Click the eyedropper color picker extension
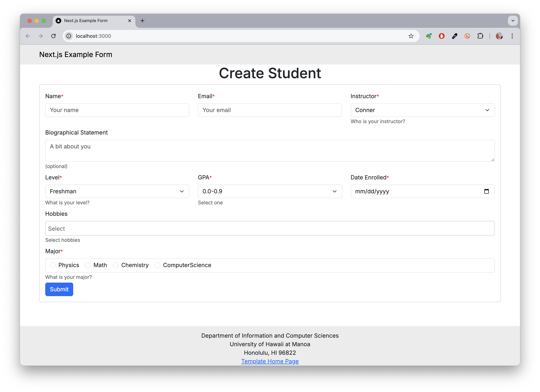Image resolution: width=540 pixels, height=392 pixels. [455, 36]
